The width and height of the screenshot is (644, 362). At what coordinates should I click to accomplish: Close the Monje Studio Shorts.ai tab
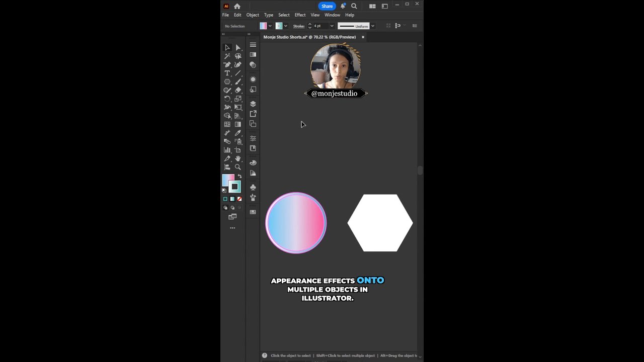pyautogui.click(x=363, y=37)
